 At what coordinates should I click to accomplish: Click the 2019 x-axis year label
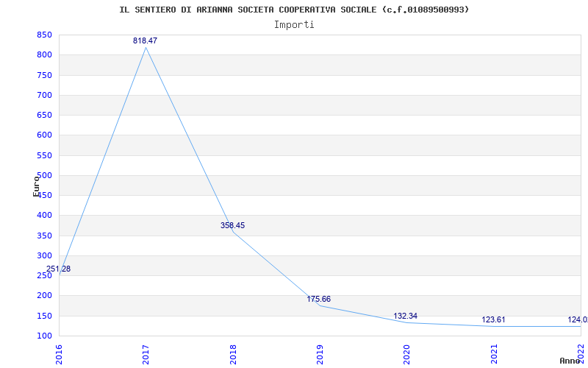[320, 354]
